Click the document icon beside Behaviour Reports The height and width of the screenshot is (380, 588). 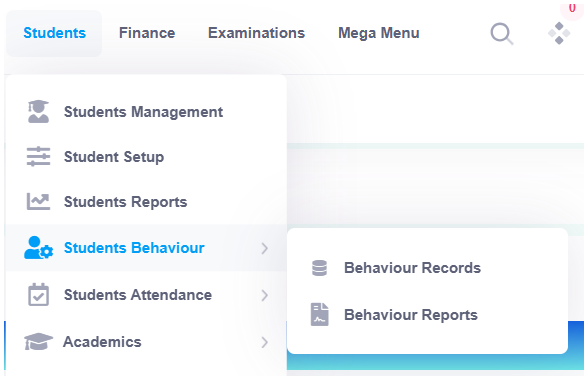(320, 314)
